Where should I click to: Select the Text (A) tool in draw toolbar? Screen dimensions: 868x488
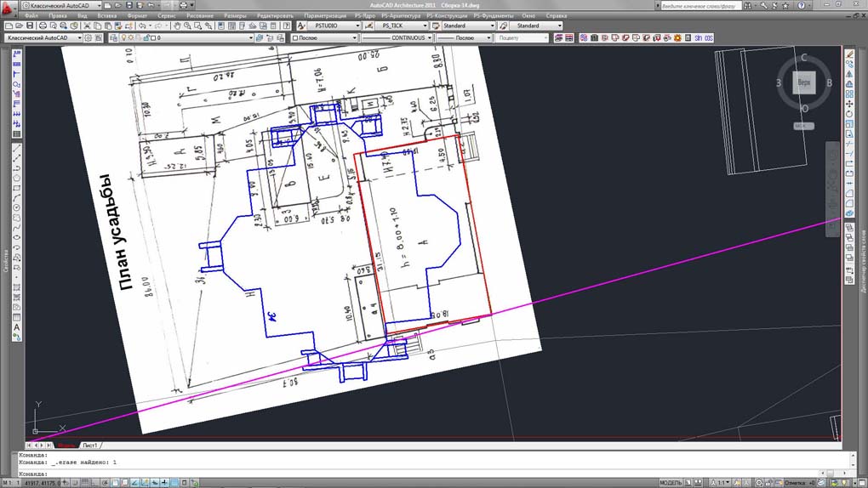coord(17,327)
